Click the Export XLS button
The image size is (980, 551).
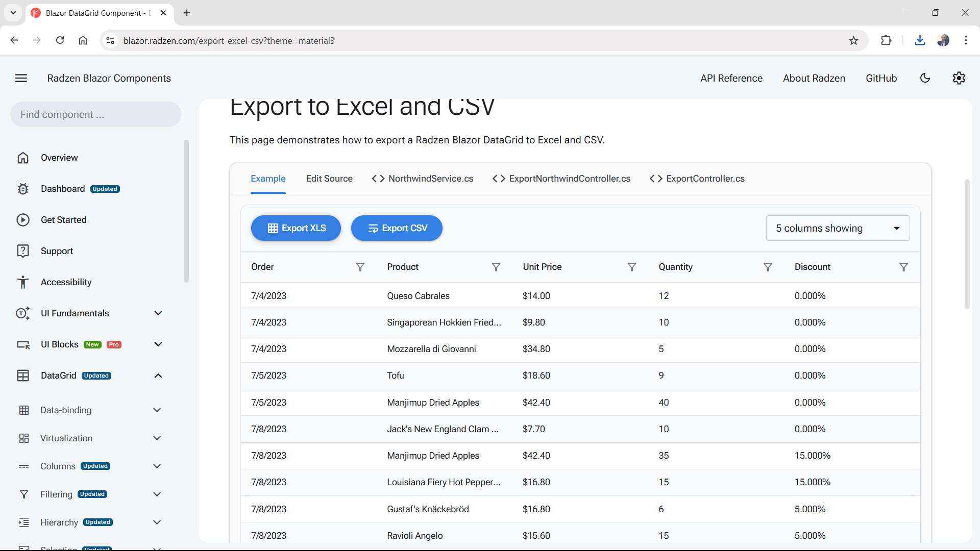(x=296, y=228)
